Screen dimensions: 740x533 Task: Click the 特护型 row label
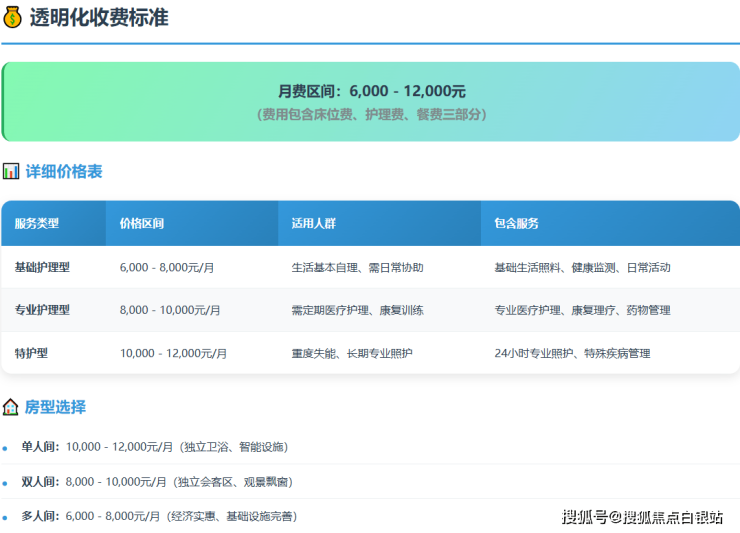click(31, 353)
